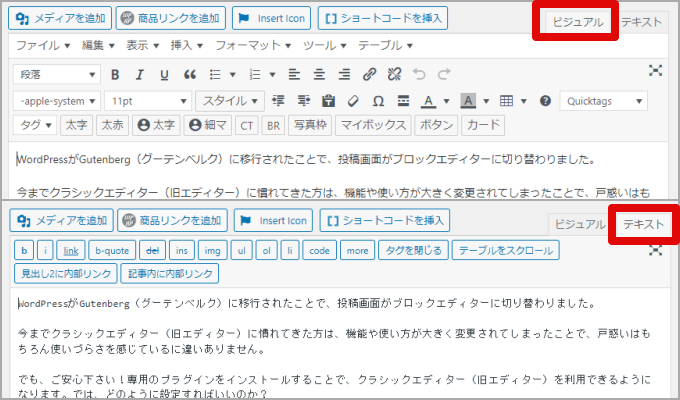Open background color picker dropdown arrow
680x400 pixels.
(486, 101)
